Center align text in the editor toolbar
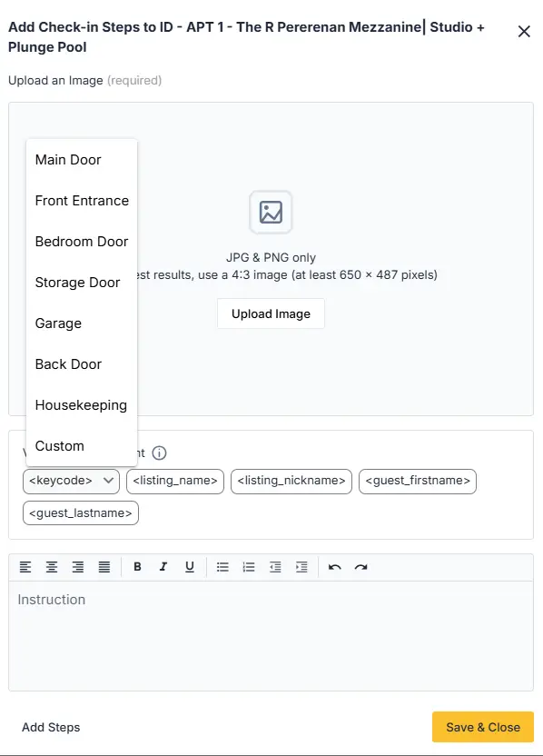Viewport: 543px width, 756px height. (x=52, y=567)
